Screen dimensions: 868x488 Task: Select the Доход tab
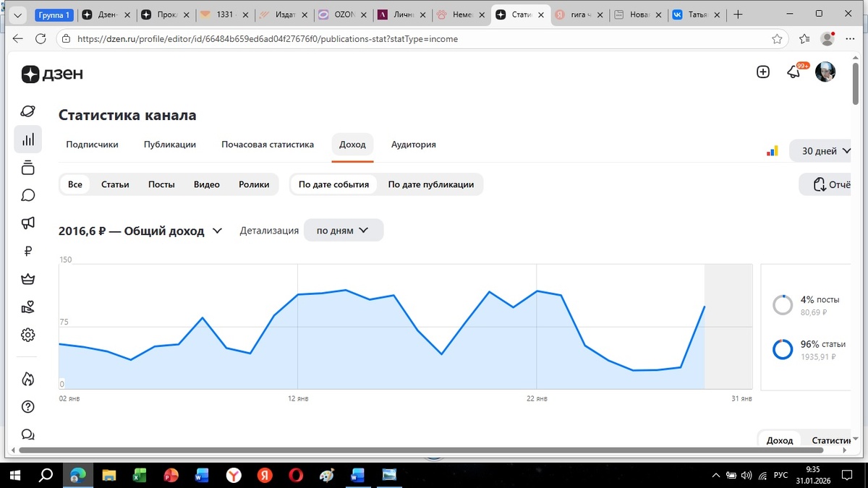(x=352, y=144)
